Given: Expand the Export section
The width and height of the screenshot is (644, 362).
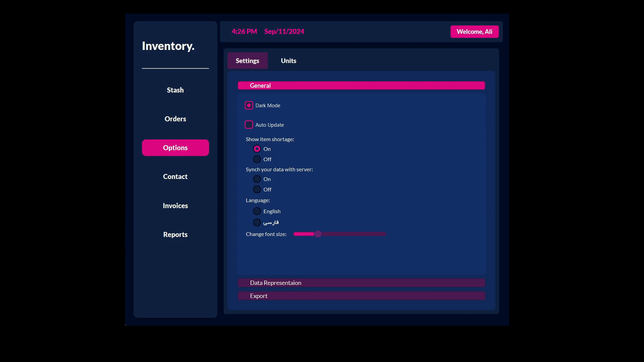Looking at the screenshot, I should [x=361, y=296].
